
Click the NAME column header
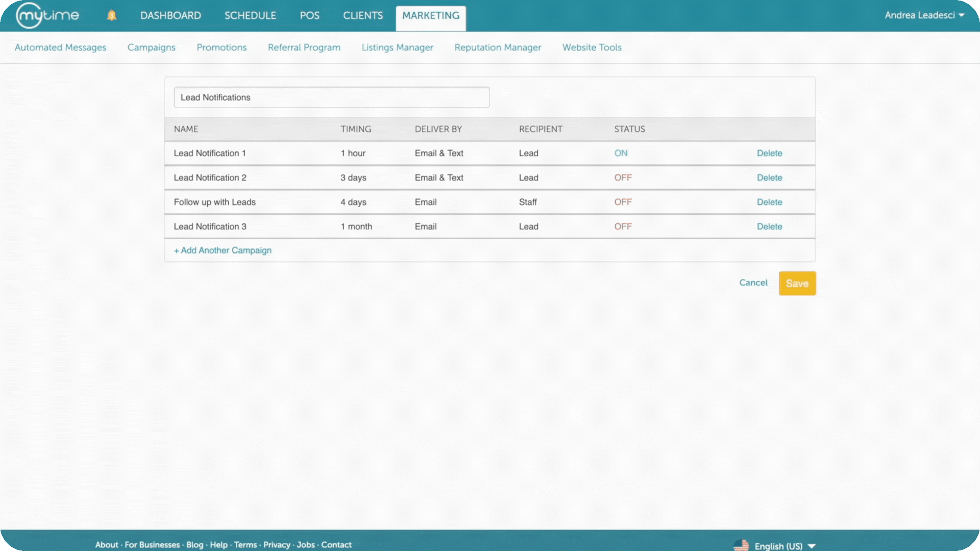pyautogui.click(x=186, y=129)
